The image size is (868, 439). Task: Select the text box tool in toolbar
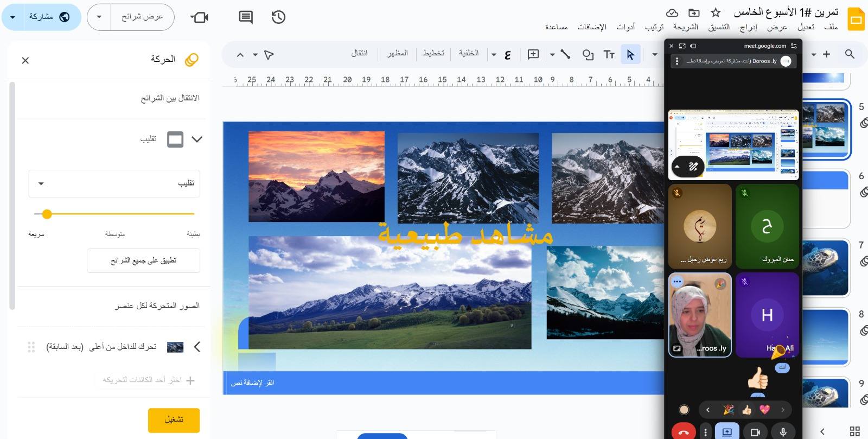pos(609,54)
